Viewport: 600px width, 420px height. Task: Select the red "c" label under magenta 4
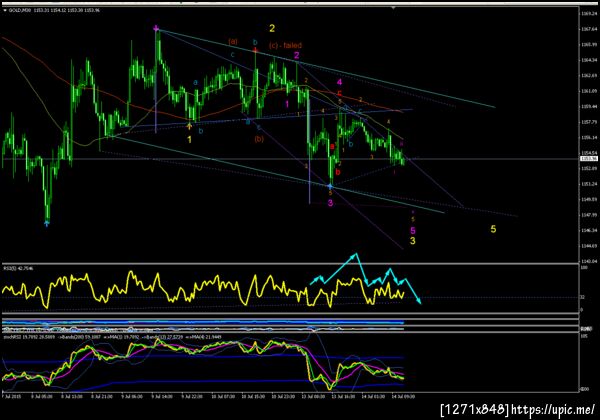[x=339, y=93]
